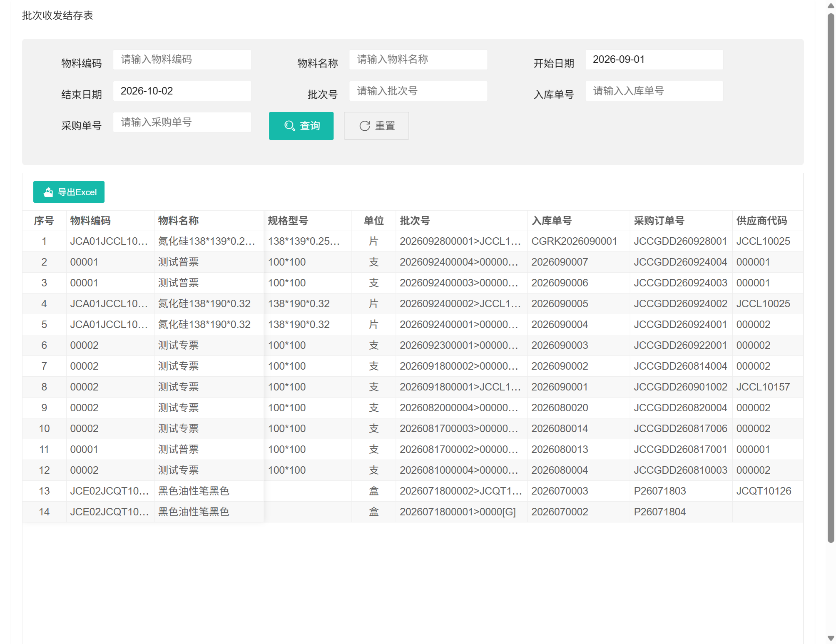Select cell JCCGDD260814004
Screen dimensions: 836x644
click(681, 366)
